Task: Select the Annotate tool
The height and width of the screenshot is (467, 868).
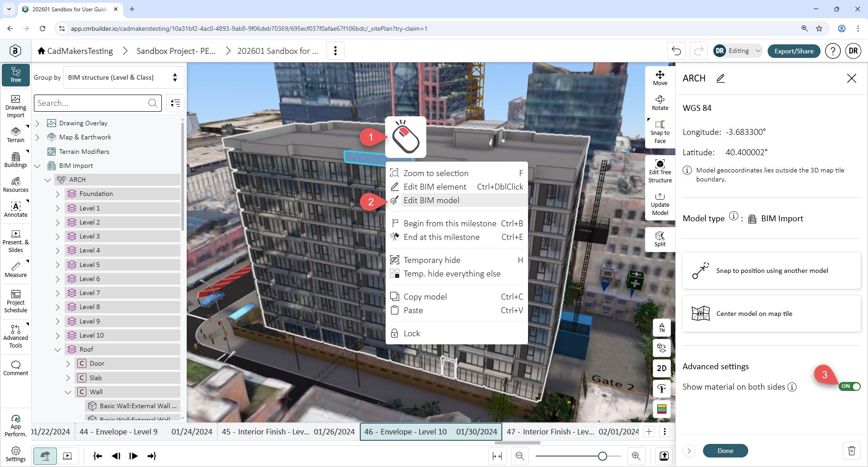Action: coord(16,210)
